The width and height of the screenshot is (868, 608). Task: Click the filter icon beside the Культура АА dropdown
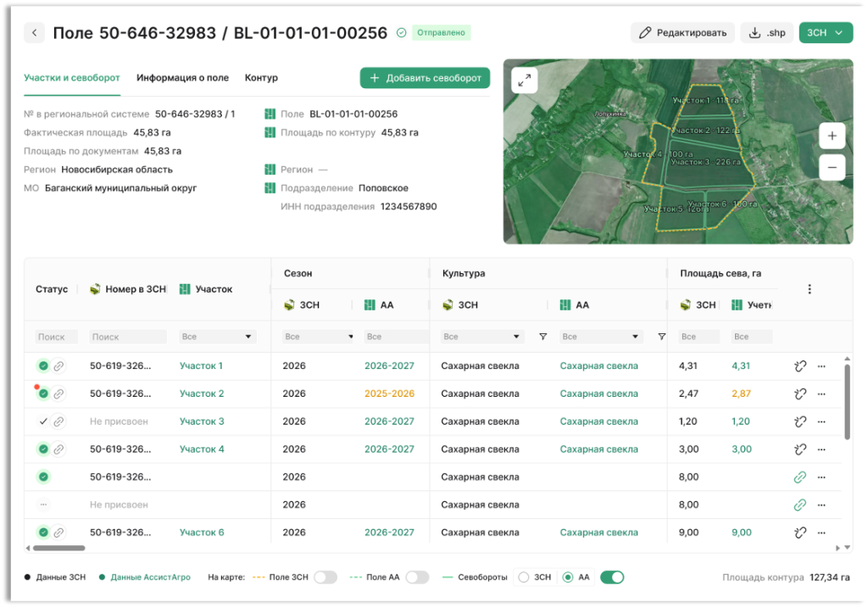661,337
